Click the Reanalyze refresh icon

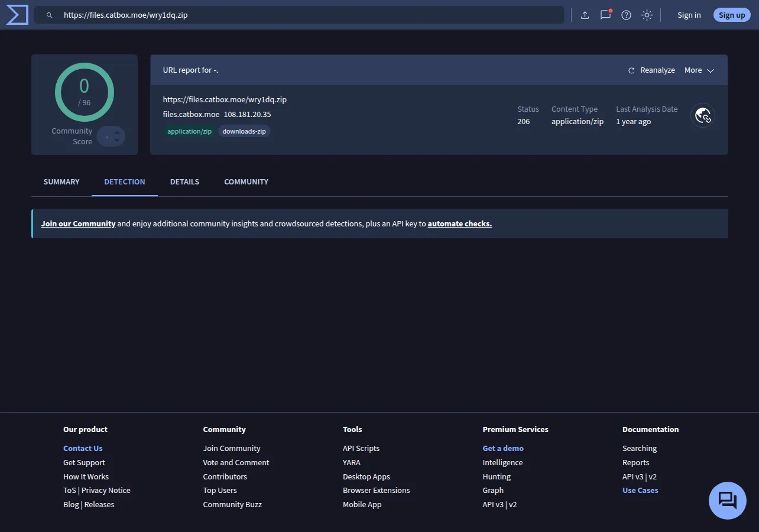pos(631,70)
